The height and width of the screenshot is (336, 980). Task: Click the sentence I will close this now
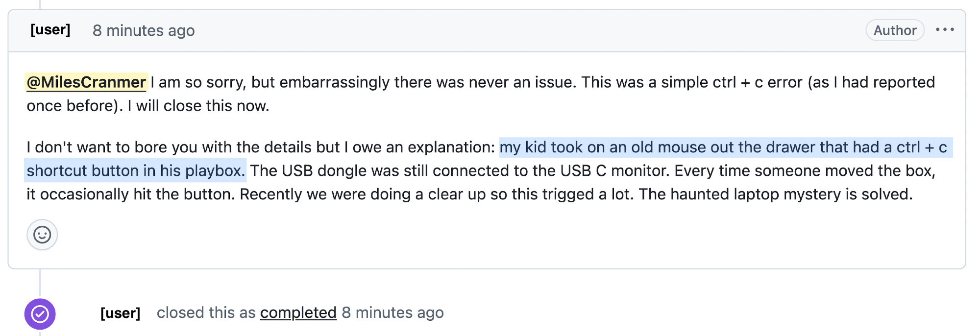tap(198, 106)
